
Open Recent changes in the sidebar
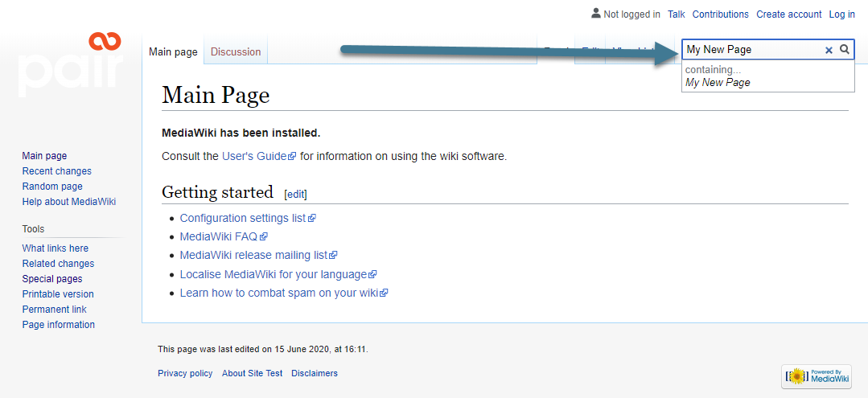pyautogui.click(x=57, y=171)
